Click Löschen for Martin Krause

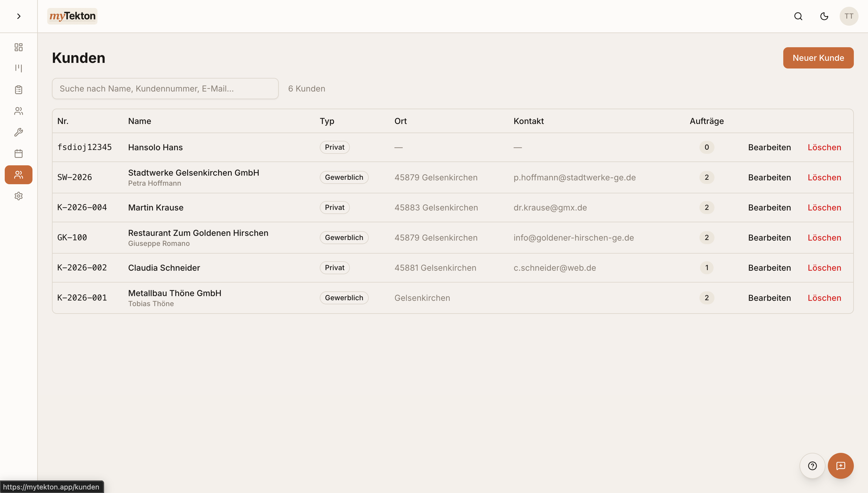tap(824, 208)
